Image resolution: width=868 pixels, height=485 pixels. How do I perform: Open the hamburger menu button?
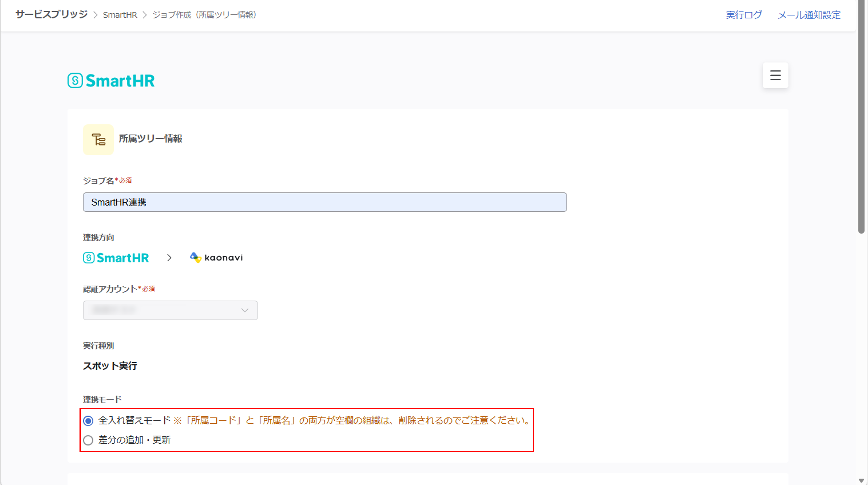[x=775, y=75]
